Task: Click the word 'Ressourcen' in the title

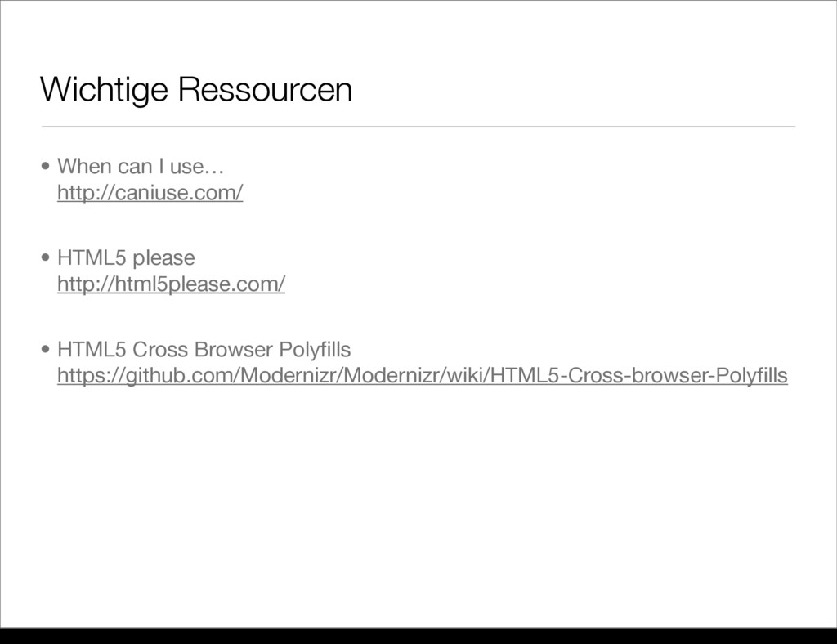Action: click(264, 90)
